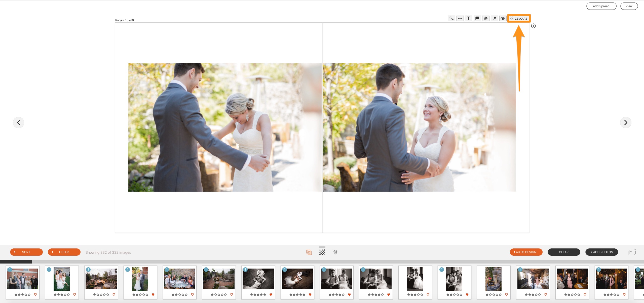This screenshot has height=303, width=644.
Task: Open the View menu button
Action: pos(629,6)
